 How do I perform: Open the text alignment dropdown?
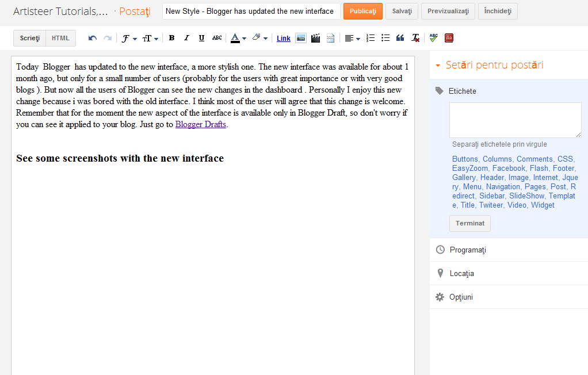[x=352, y=39]
